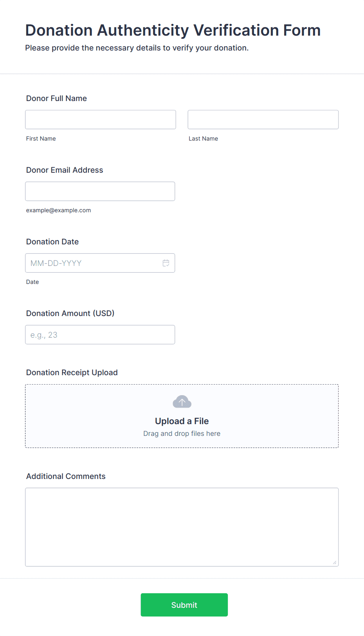Submit the donation verification form
Viewport: 364px width, 636px height.
[184, 605]
